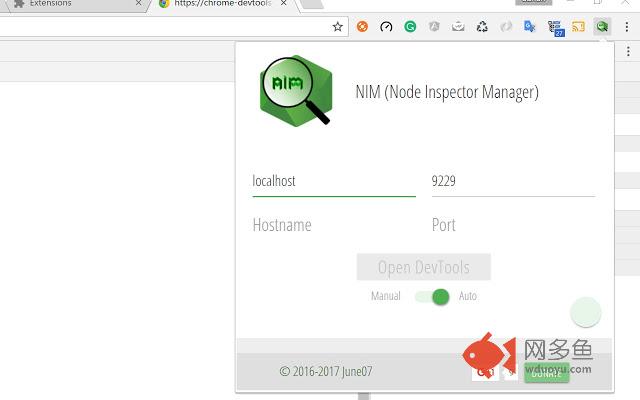Click the bookmark star in the address bar

[338, 27]
